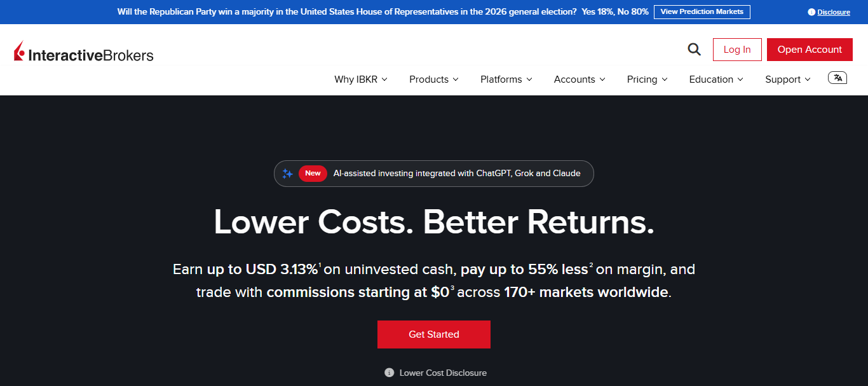The width and height of the screenshot is (868, 386).
Task: Open the Lower Cost Disclosure link
Action: coord(443,373)
